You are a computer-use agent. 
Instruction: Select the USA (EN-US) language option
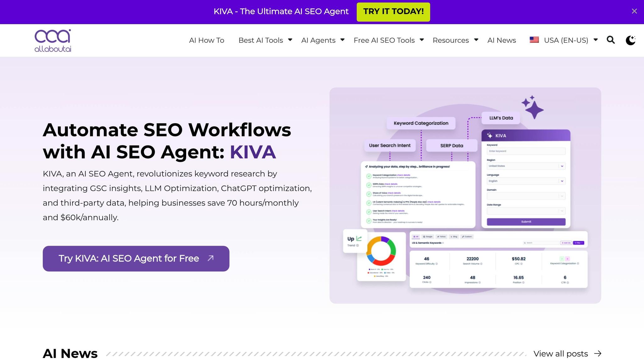point(566,40)
